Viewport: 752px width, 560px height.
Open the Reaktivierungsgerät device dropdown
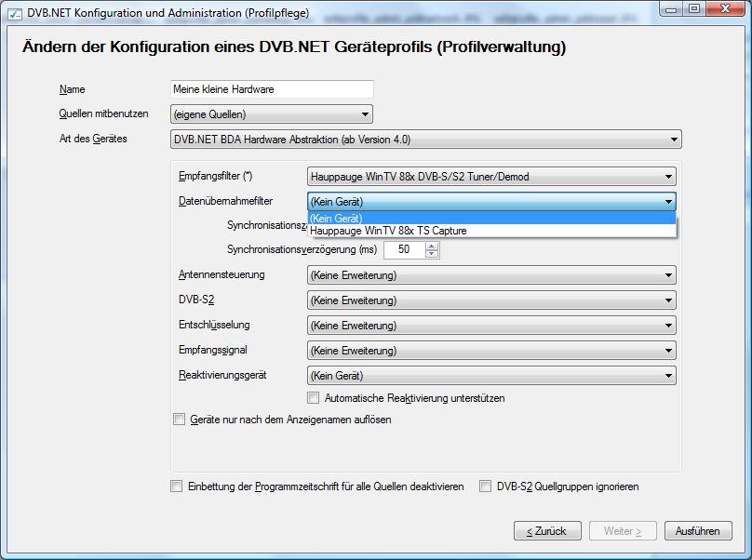(x=490, y=376)
